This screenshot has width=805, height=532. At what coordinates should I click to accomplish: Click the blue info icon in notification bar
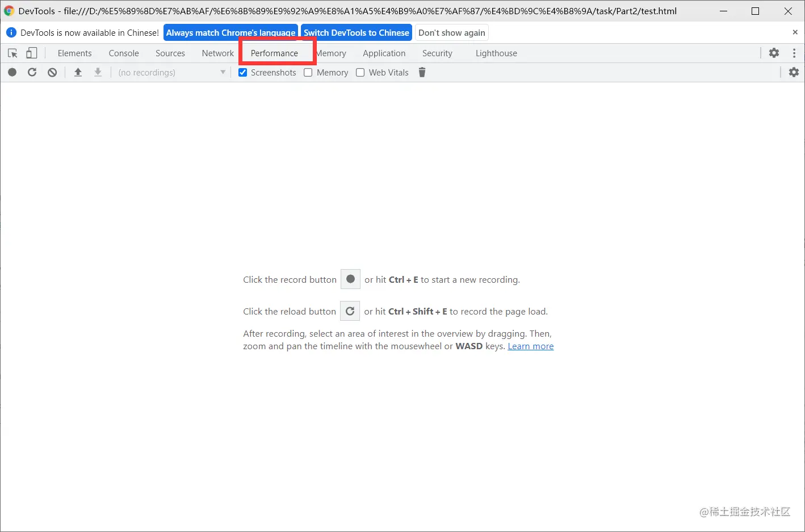click(11, 32)
